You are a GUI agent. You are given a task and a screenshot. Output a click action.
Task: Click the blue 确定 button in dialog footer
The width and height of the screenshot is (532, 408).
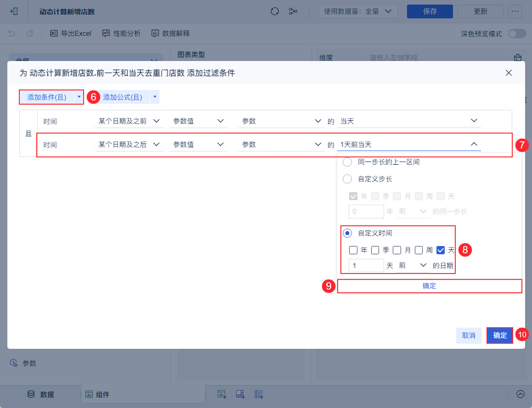(500, 335)
